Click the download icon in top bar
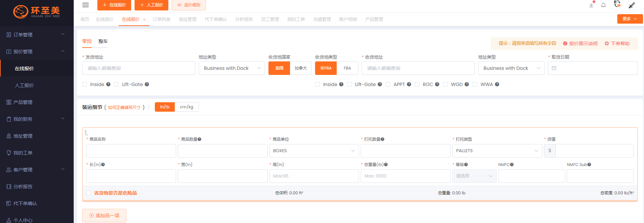 coord(591,5)
